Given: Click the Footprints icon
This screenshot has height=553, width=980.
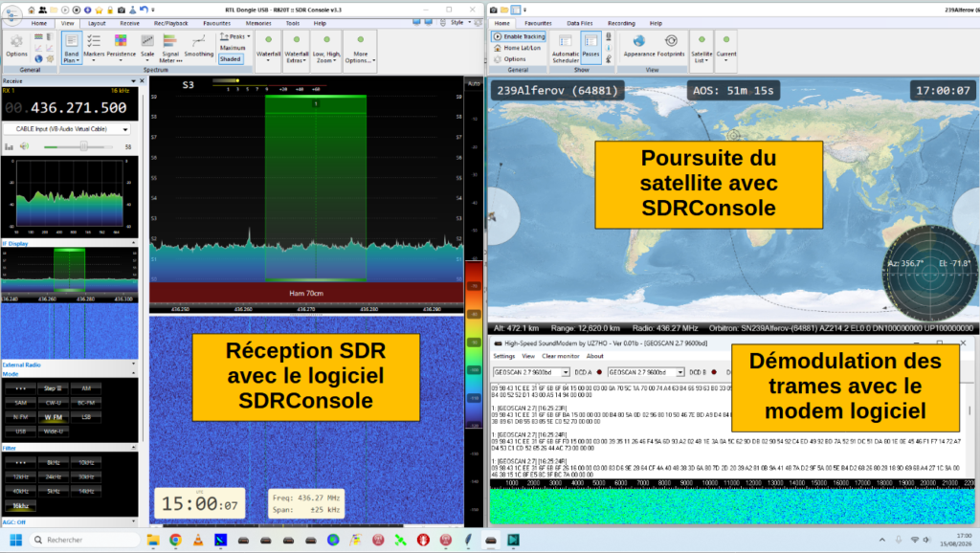Looking at the screenshot, I should click(x=671, y=41).
